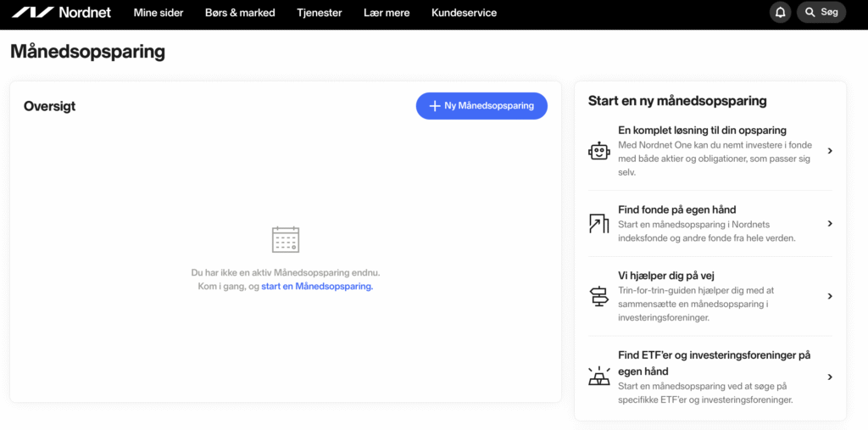Expand the ETF'er og investeringsforeninger chevron
This screenshot has width=868, height=430.
[830, 377]
